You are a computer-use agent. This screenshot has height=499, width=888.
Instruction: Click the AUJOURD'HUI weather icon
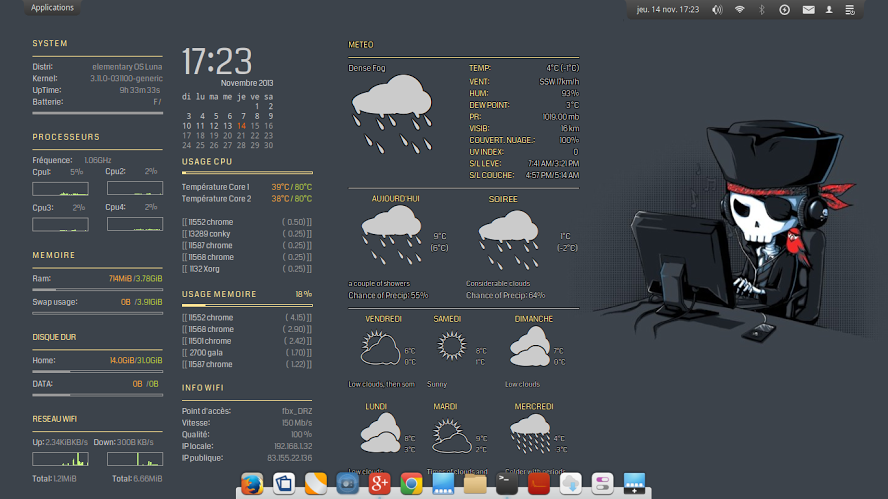[x=391, y=234]
